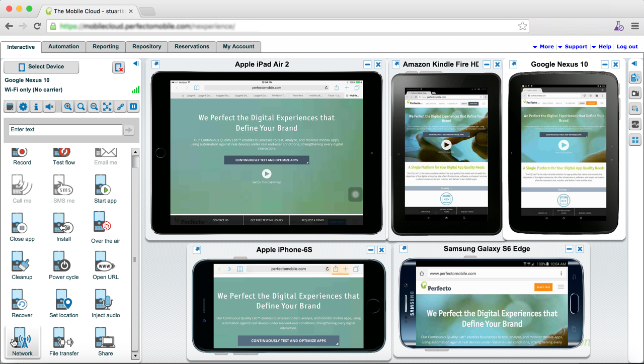Click the zoom in magnifier icon
The height and width of the screenshot is (364, 644).
[68, 107]
